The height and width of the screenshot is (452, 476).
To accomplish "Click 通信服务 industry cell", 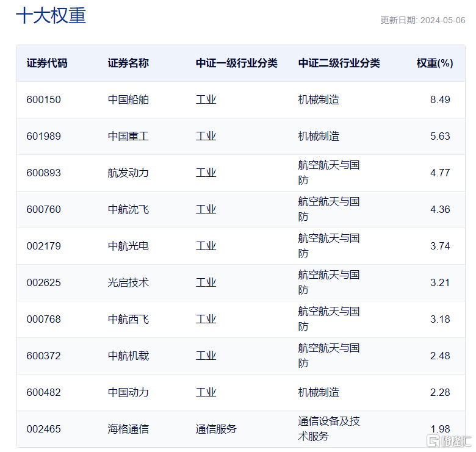I will coord(216,429).
